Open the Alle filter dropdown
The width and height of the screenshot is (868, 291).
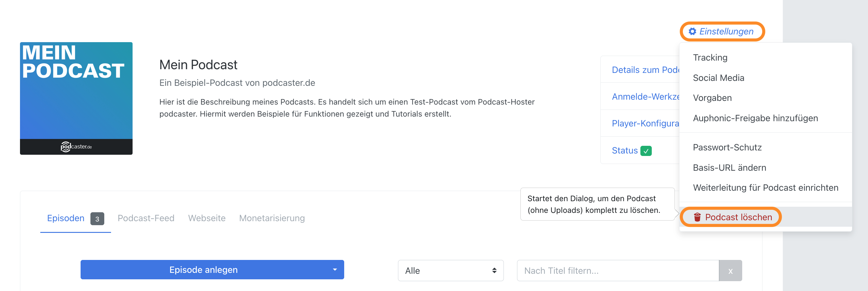click(450, 270)
